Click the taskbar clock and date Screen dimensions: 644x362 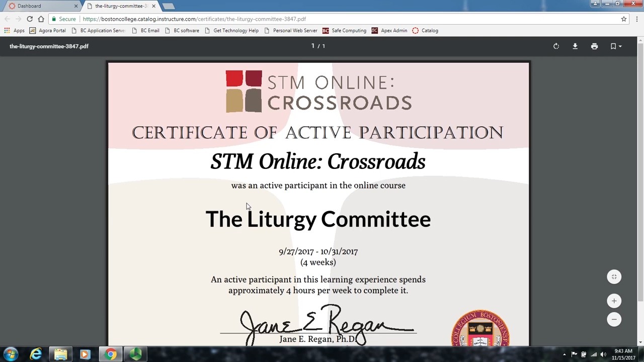(623, 354)
